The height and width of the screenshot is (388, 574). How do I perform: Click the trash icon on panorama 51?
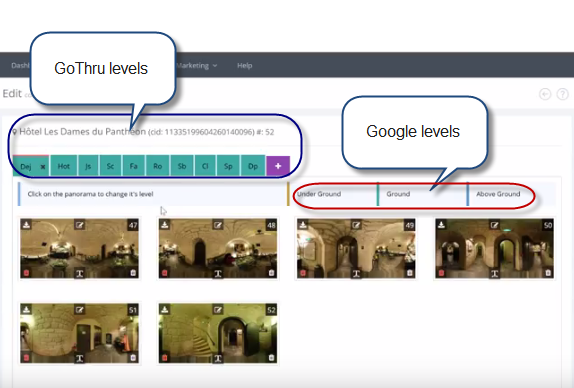[133, 358]
